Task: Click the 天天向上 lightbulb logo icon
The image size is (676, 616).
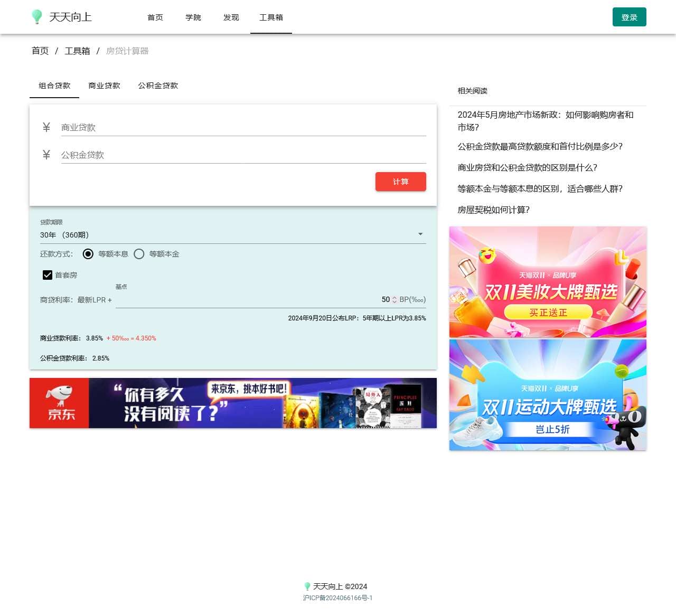Action: 36,17
